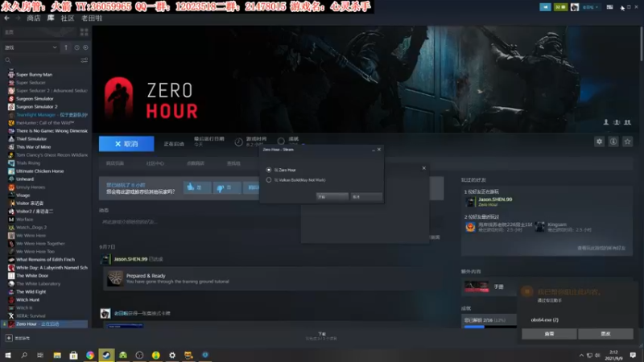644x362 pixels.
Task: Filter library by ready-to-play icon
Action: pyautogui.click(x=85, y=47)
